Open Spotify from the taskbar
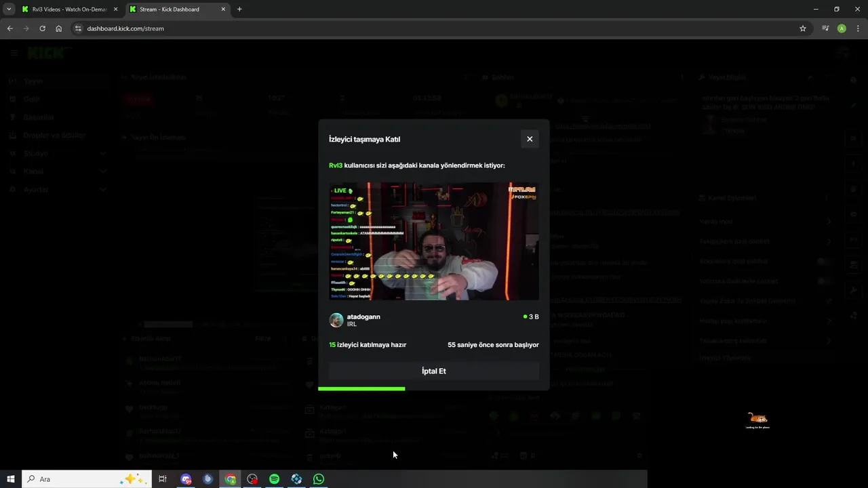 [274, 479]
